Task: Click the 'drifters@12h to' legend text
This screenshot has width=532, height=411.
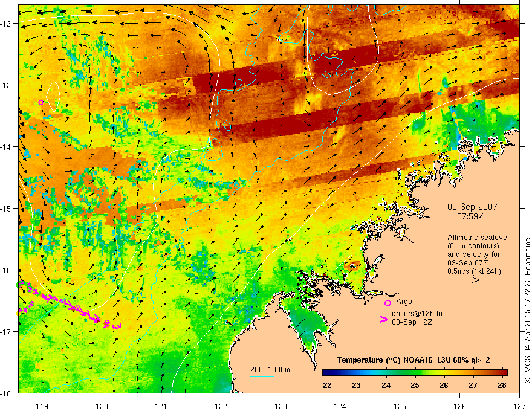Action: (417, 314)
